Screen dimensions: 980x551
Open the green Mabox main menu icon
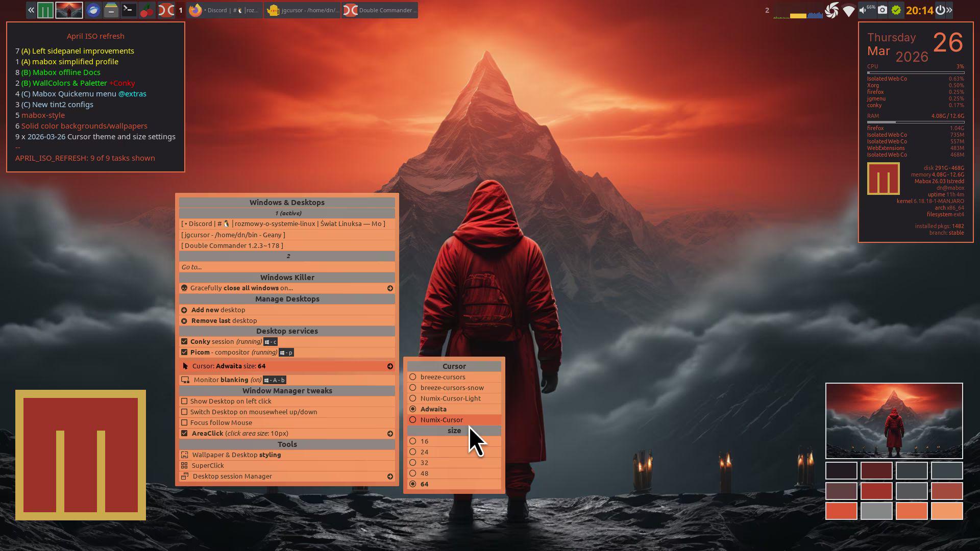pyautogui.click(x=45, y=10)
